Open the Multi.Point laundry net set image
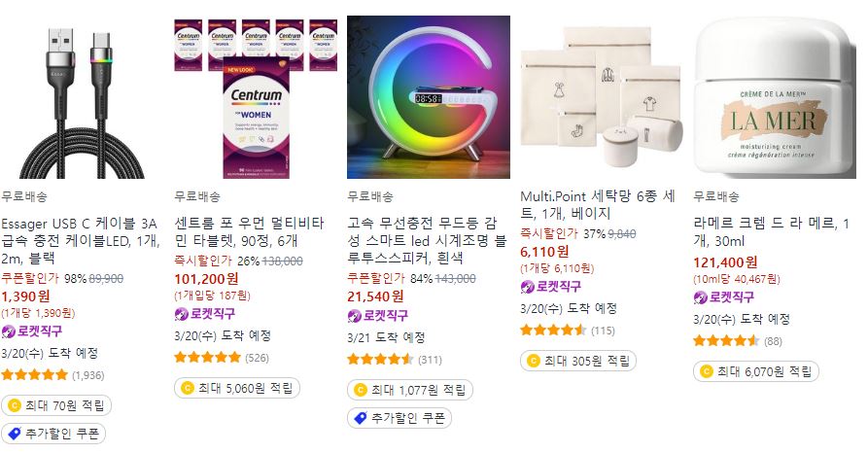 (x=602, y=97)
